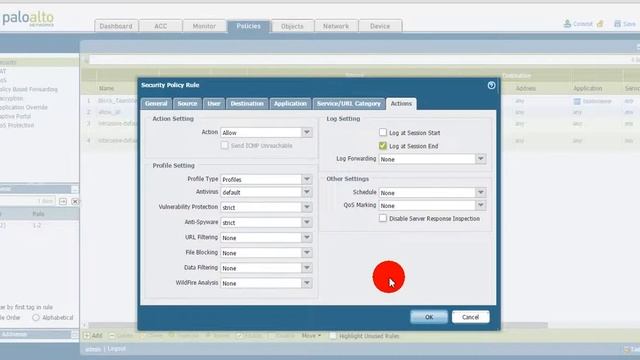Open the Policies main tab
The height and width of the screenshot is (360, 640).
pos(248,26)
